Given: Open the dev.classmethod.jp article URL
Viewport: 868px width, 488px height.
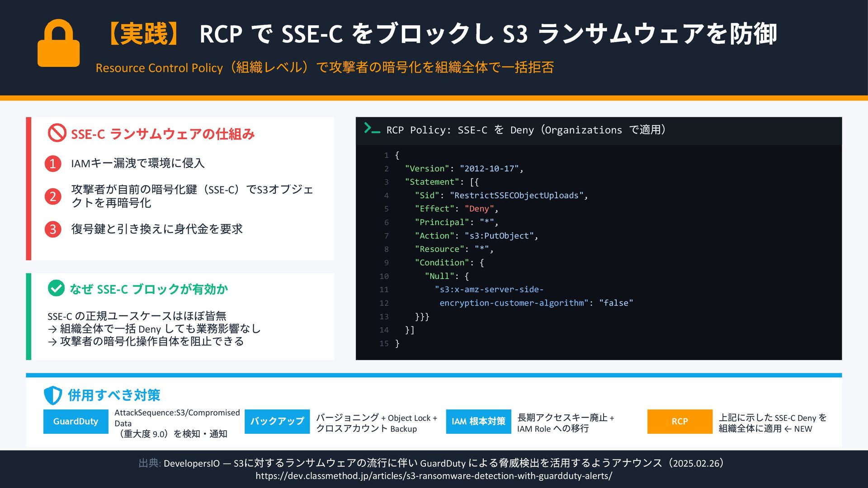Looking at the screenshot, I should (x=434, y=476).
